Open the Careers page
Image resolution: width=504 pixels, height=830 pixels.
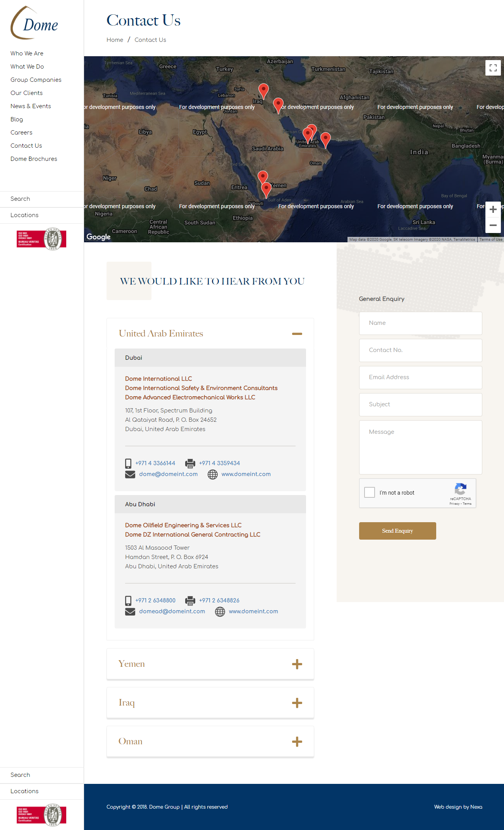coord(21,133)
